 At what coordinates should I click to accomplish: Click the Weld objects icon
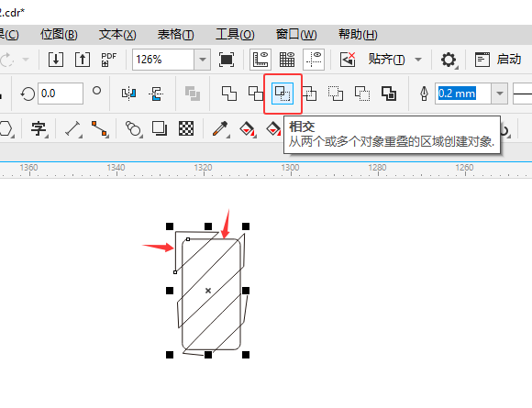tap(229, 94)
